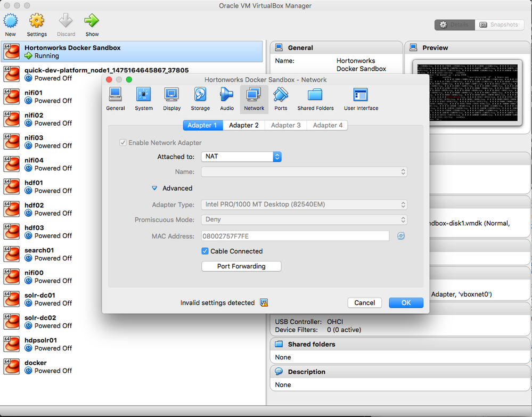532x417 pixels.
Task: Regenerate the MAC Address
Action: pyautogui.click(x=400, y=236)
